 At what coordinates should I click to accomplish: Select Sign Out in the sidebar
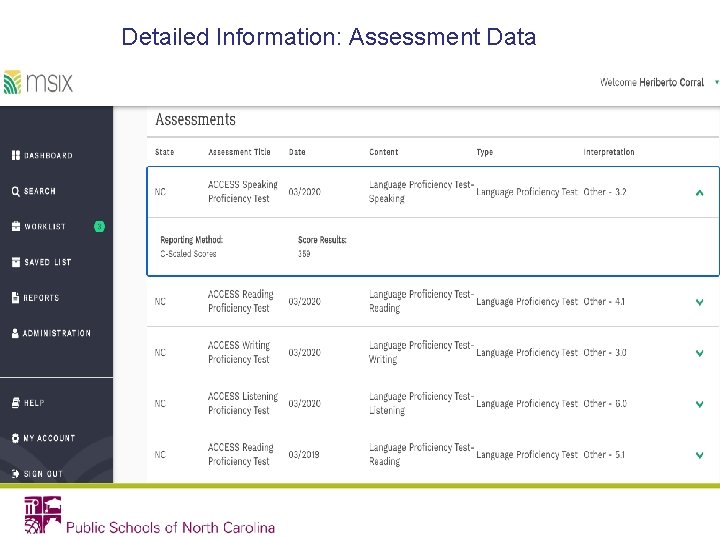(x=43, y=473)
